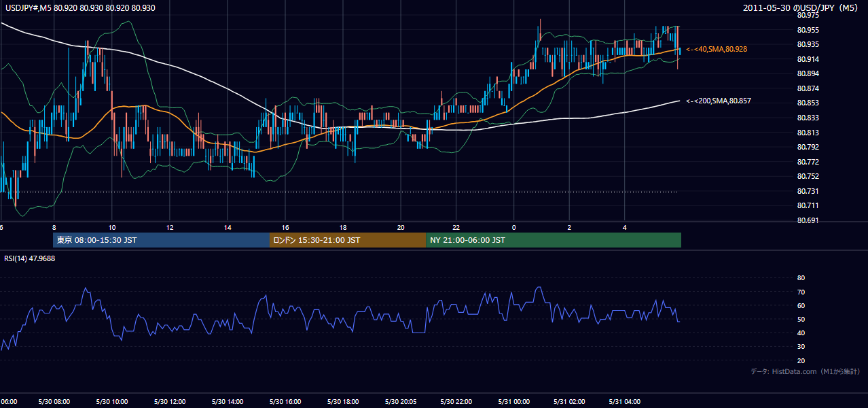Image resolution: width=868 pixels, height=408 pixels.
Task: Click hour tick '22' under the price chart
Action: [456, 227]
